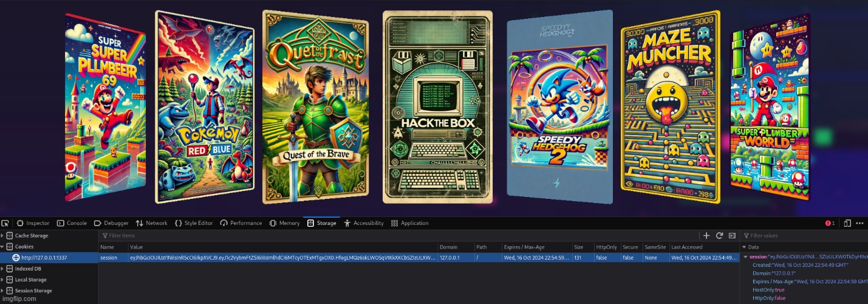Collapse the session entry in Data sidebar
Image resolution: width=868 pixels, height=304 pixels.
coord(746,257)
